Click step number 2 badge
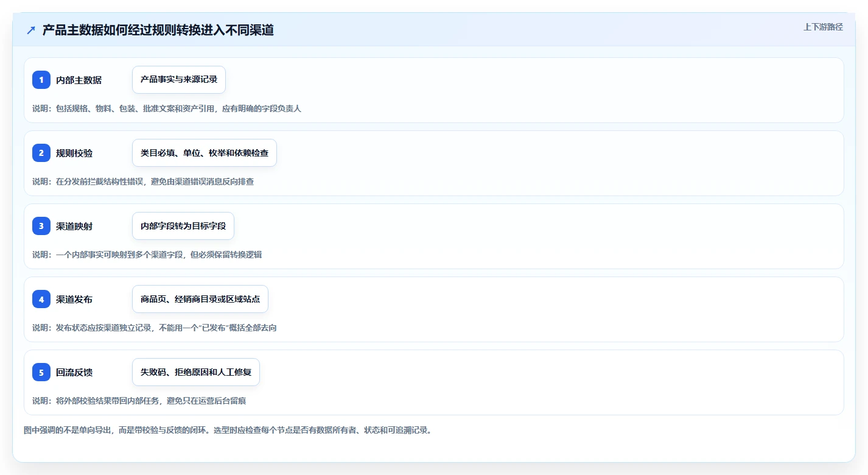 [41, 153]
